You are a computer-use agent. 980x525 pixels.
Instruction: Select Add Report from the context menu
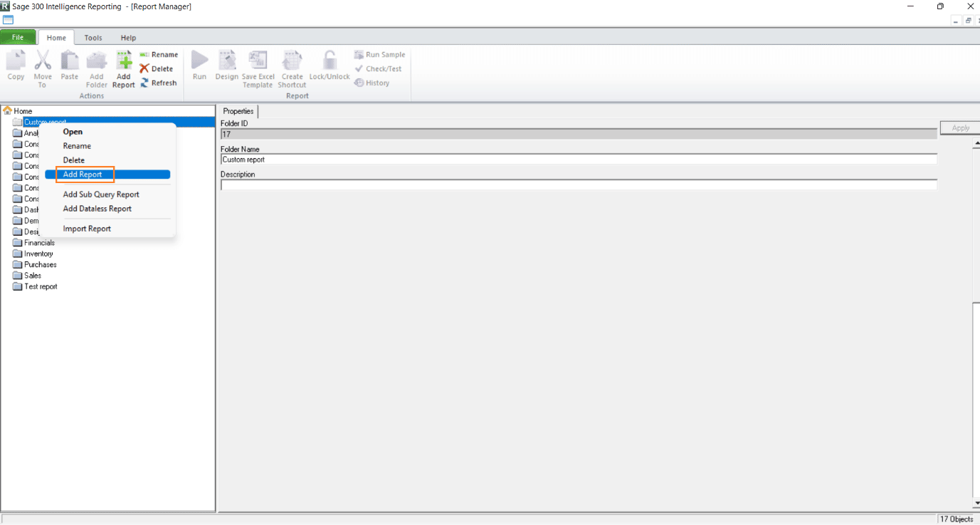[84, 174]
